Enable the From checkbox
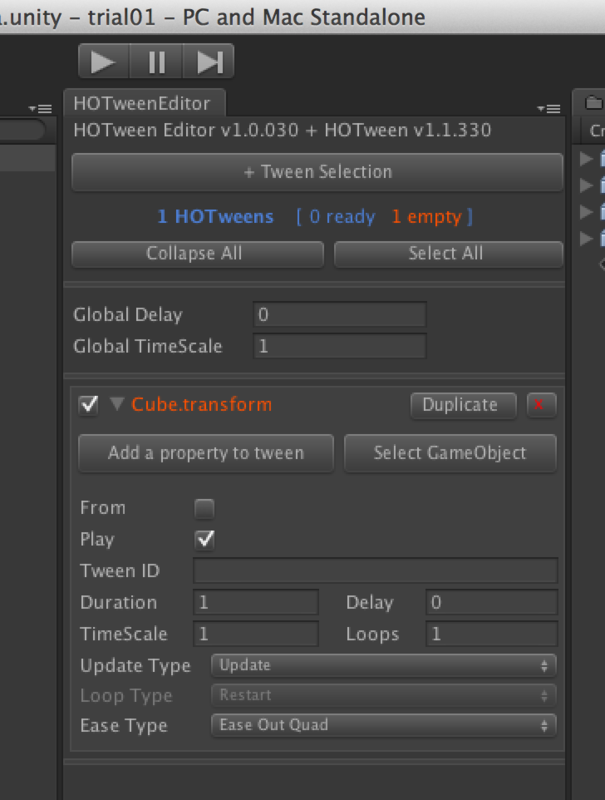 [205, 509]
